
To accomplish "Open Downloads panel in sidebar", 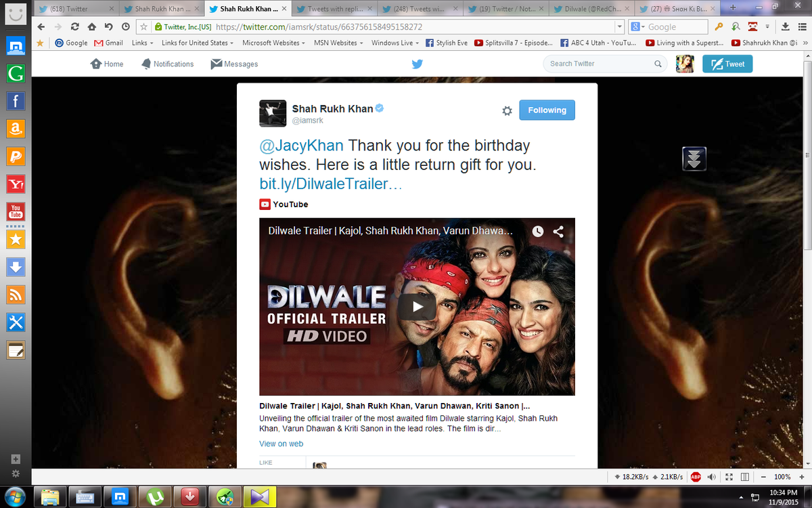I will click(16, 267).
